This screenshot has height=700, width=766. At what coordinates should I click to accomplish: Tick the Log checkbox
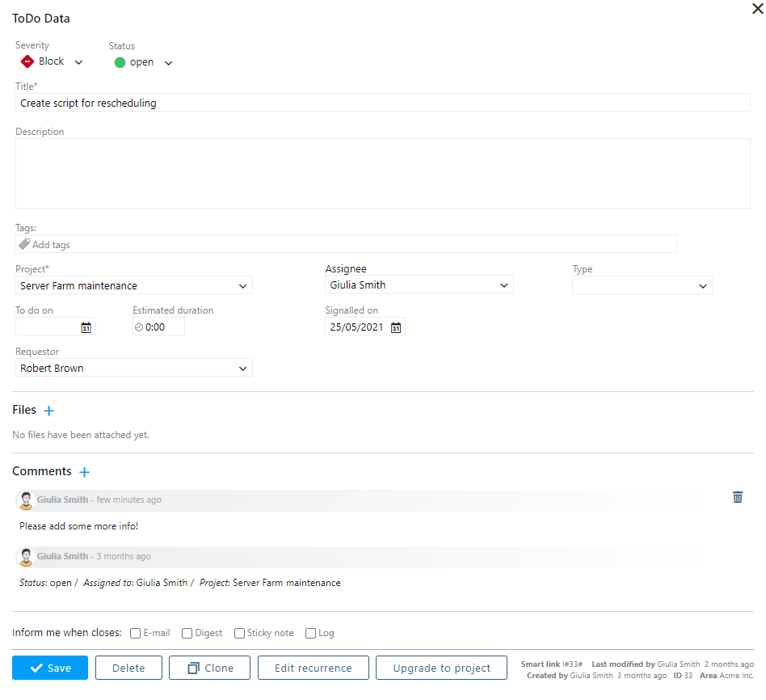pyautogui.click(x=311, y=634)
